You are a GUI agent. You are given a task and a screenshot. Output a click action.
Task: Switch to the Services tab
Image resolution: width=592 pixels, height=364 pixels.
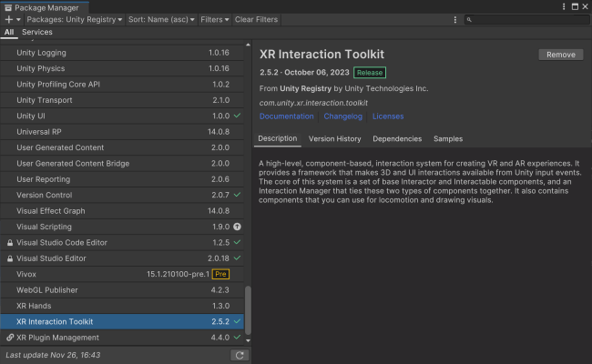tap(37, 32)
